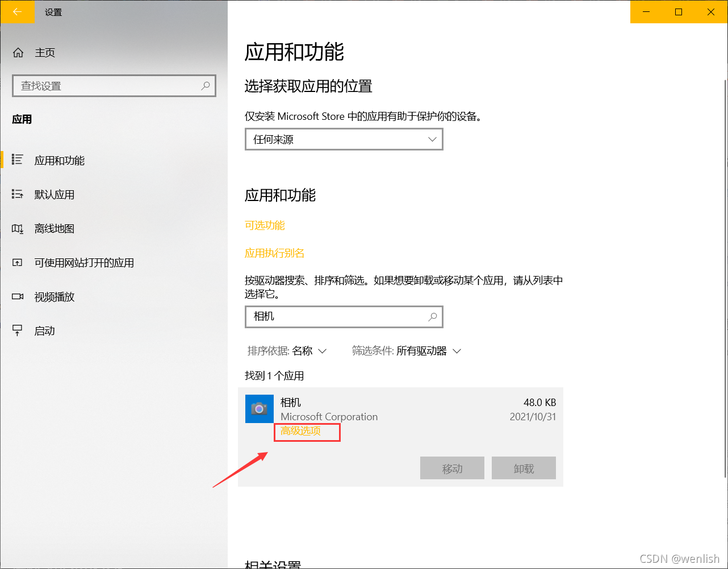
Task: Click the 48.0 KB size value
Action: [x=540, y=403]
